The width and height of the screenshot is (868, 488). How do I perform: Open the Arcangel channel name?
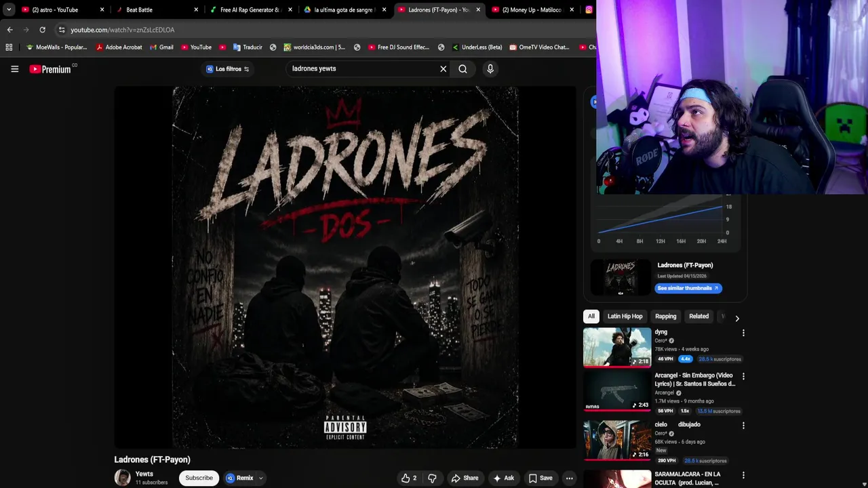[665, 392]
